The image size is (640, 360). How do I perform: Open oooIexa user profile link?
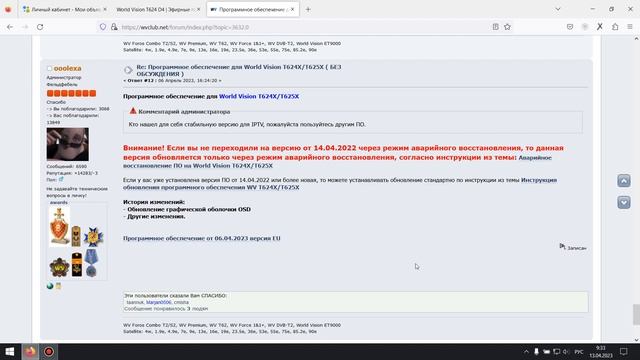(x=67, y=69)
